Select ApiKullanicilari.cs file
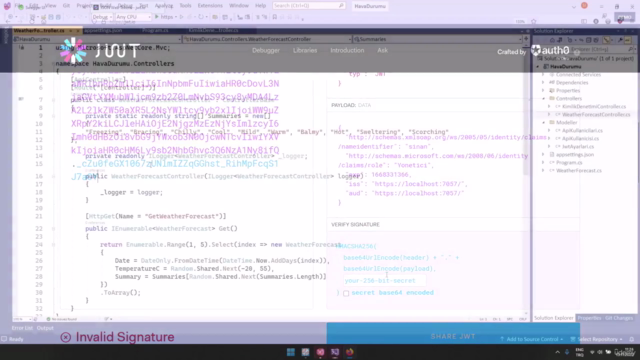 click(x=582, y=131)
